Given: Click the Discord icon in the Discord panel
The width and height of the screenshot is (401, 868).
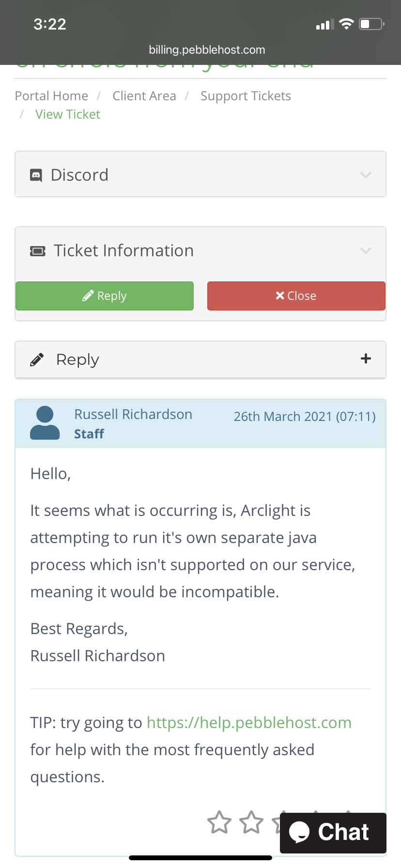Looking at the screenshot, I should (36, 174).
